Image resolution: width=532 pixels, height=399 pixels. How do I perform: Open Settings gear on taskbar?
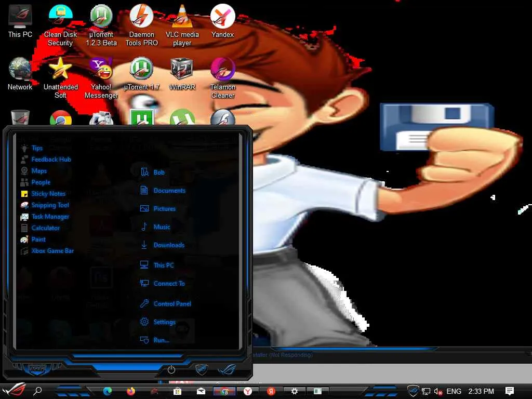click(294, 392)
